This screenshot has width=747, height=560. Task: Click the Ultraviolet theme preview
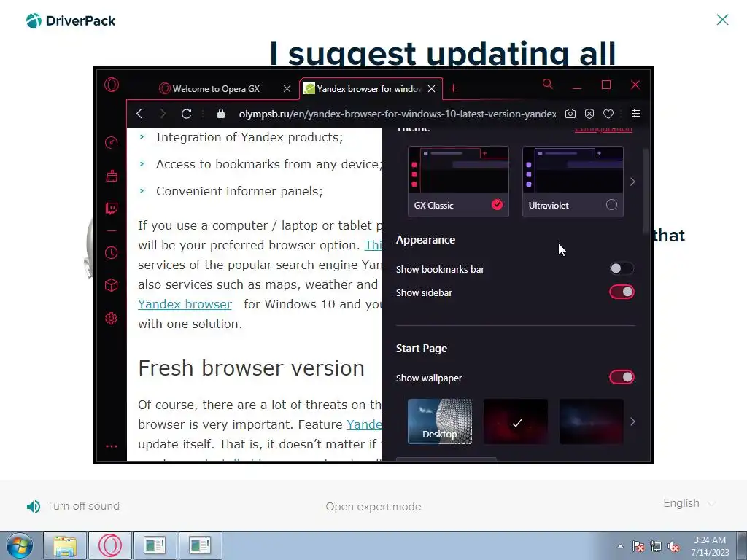573,170
